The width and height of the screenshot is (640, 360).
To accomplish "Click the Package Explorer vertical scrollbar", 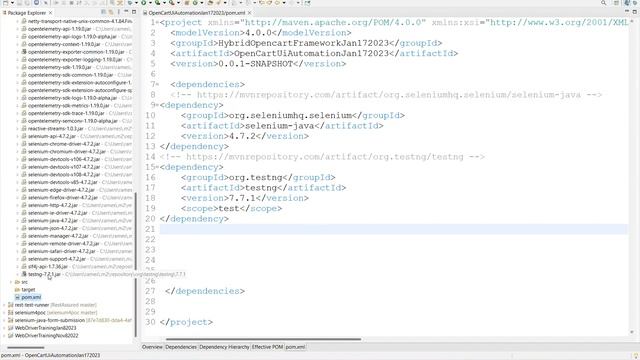I will tap(136, 265).
